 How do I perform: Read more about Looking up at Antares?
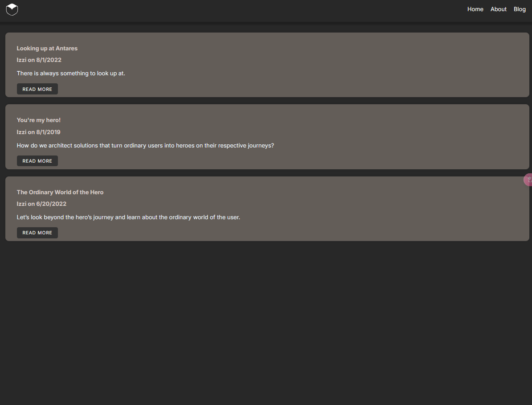37,89
